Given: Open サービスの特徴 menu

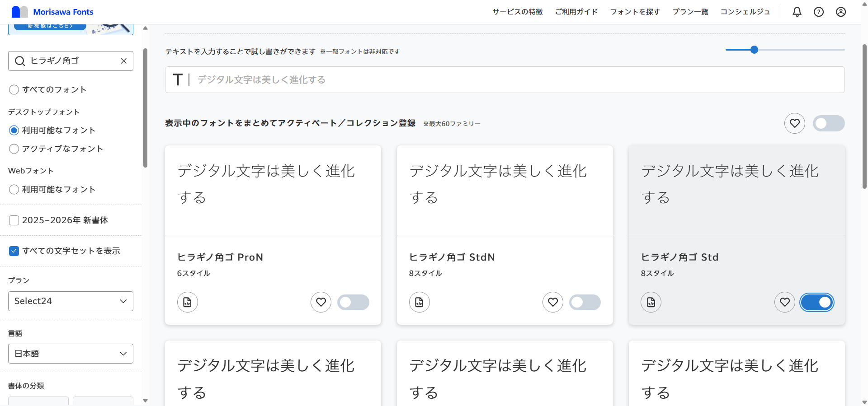Looking at the screenshot, I should tap(518, 12).
